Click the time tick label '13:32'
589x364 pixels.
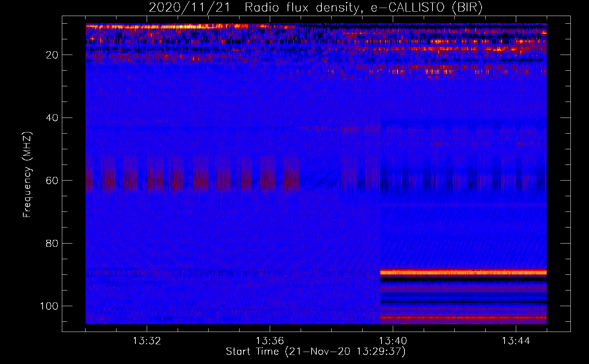point(147,341)
